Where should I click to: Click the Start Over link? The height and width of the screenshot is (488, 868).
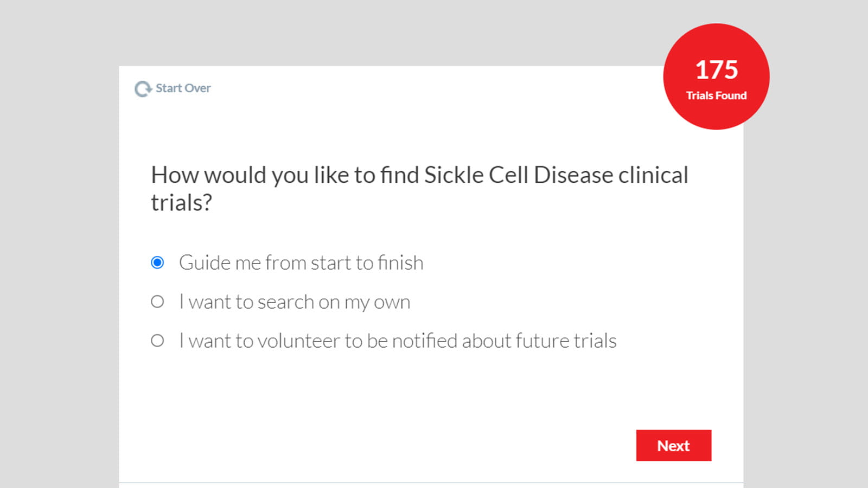tap(182, 87)
